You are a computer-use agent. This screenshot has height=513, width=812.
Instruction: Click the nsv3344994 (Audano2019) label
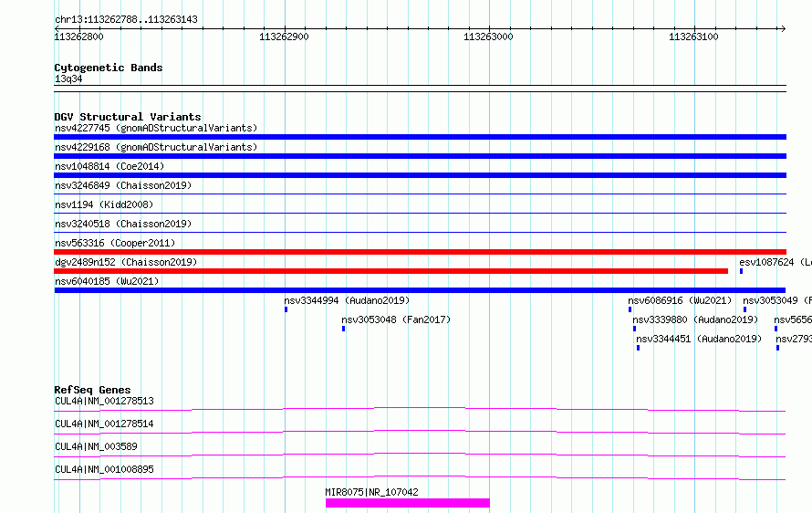coord(347,300)
